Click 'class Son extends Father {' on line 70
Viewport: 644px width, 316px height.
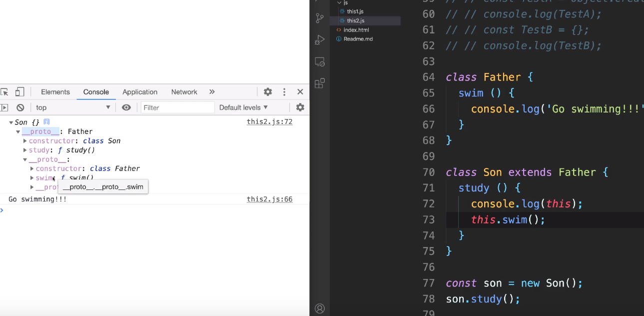point(527,172)
